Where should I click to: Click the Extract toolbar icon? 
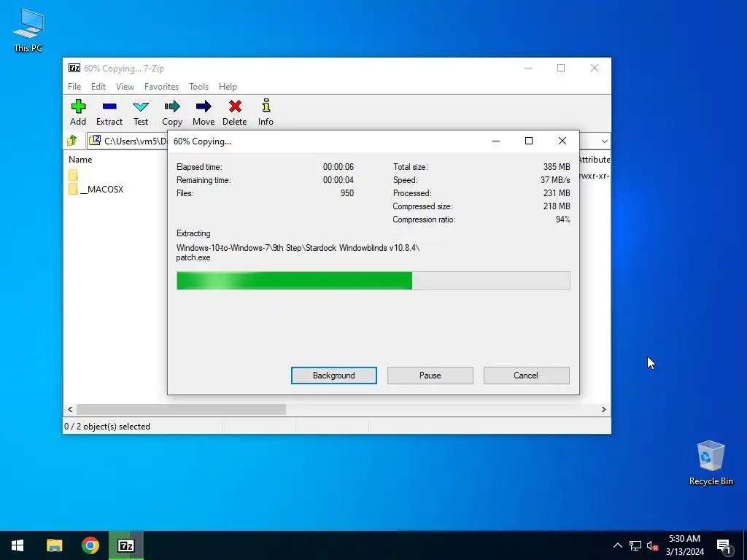pyautogui.click(x=109, y=112)
